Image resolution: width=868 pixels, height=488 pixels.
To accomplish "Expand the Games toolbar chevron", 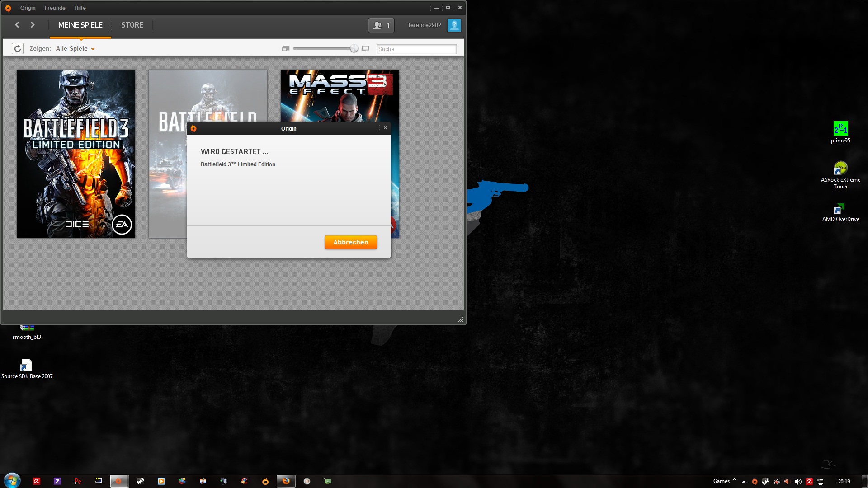I will 735,479.
